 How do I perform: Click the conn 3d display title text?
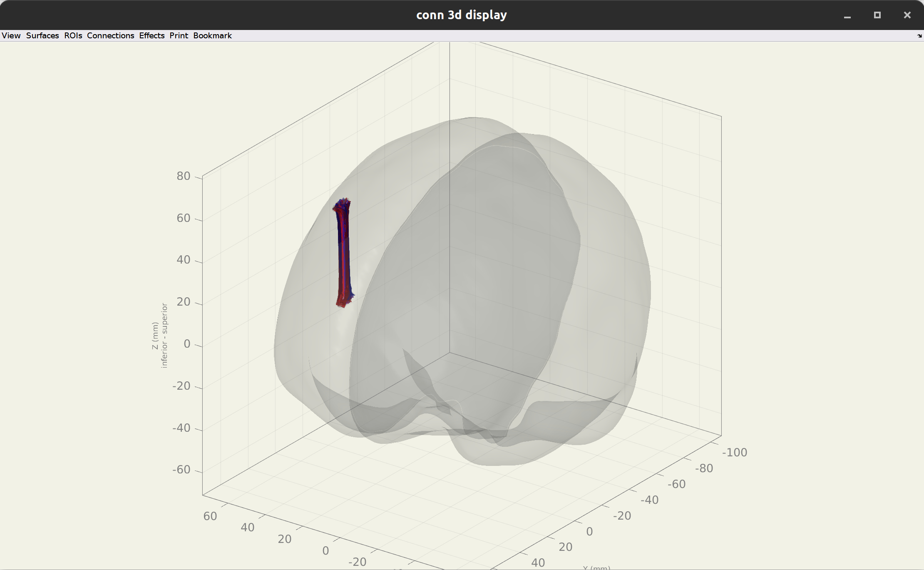[x=461, y=15]
